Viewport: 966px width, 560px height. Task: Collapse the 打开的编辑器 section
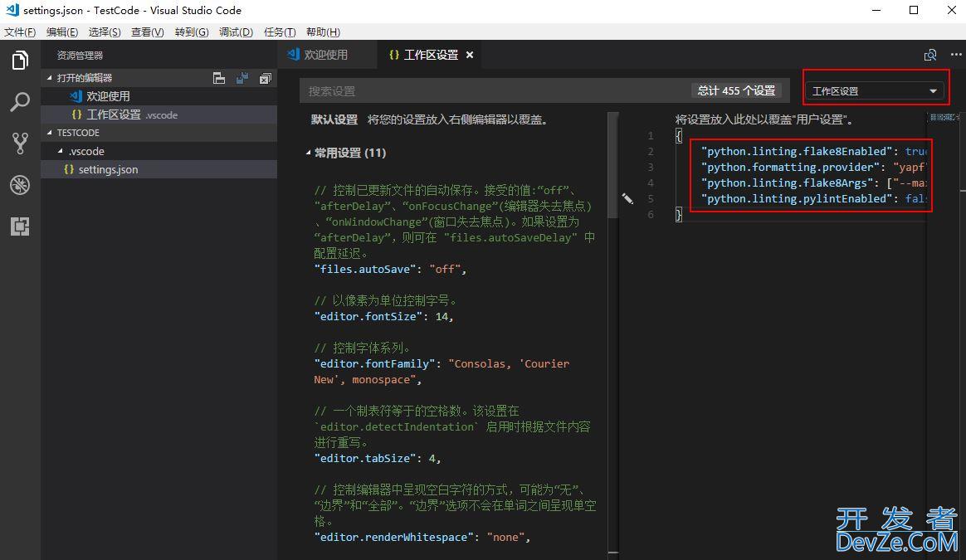pyautogui.click(x=50, y=78)
